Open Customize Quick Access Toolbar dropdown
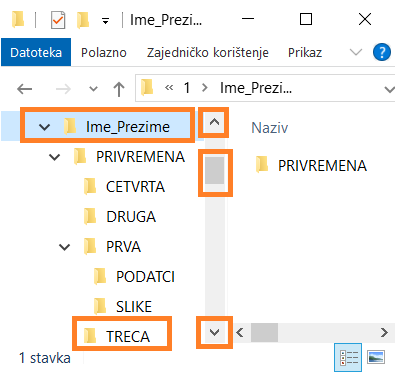 [105, 21]
